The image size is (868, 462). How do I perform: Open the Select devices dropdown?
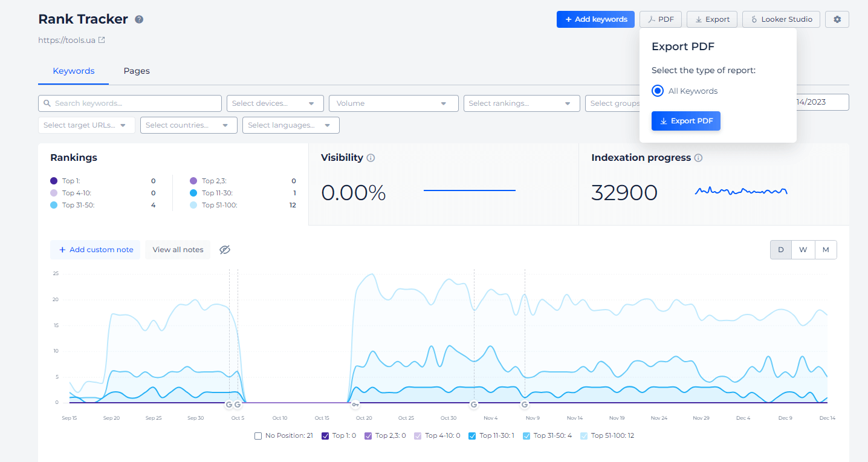pos(275,103)
